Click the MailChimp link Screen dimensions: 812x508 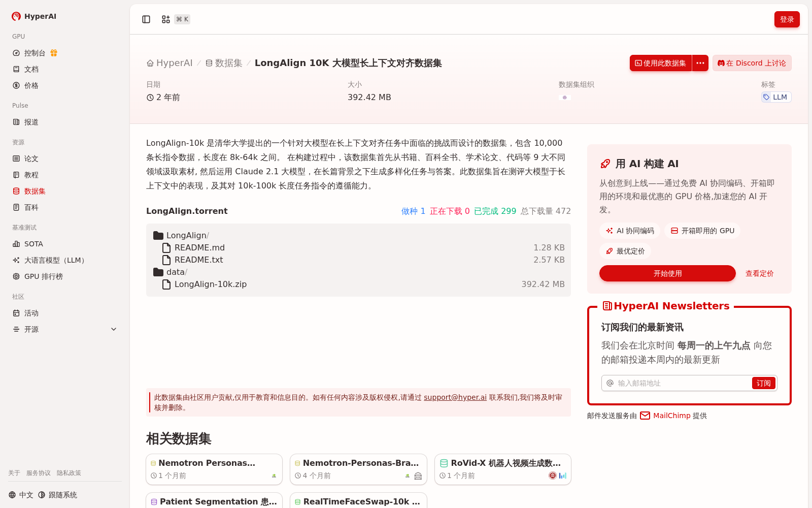672,416
